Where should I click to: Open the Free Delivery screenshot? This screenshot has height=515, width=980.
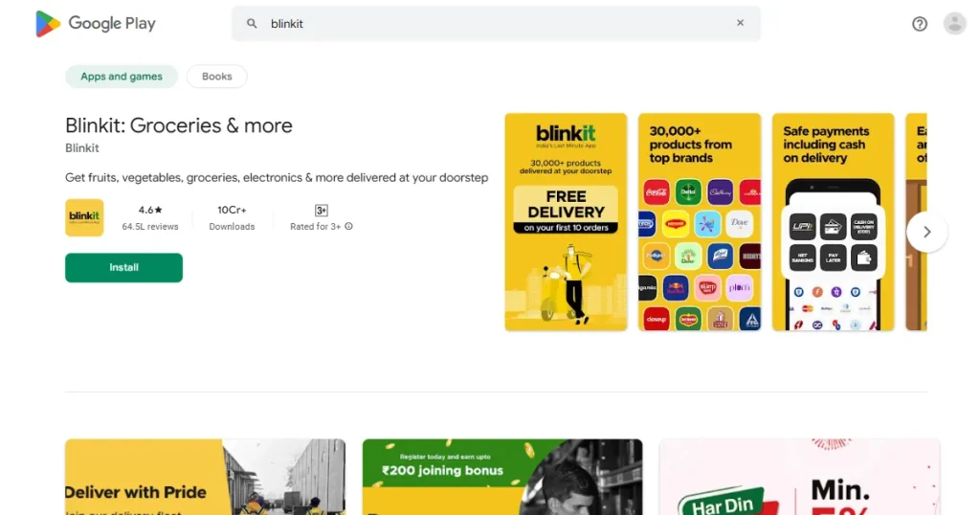point(566,222)
